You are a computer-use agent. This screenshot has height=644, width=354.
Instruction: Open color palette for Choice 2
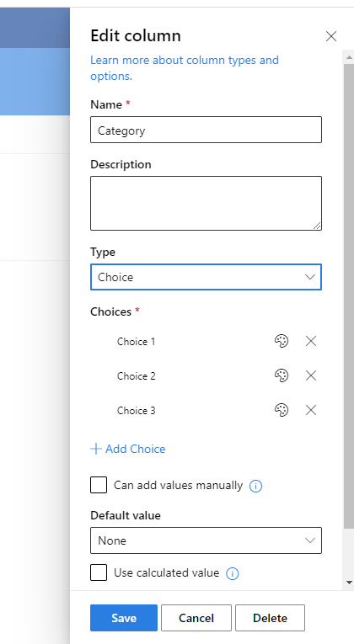282,375
